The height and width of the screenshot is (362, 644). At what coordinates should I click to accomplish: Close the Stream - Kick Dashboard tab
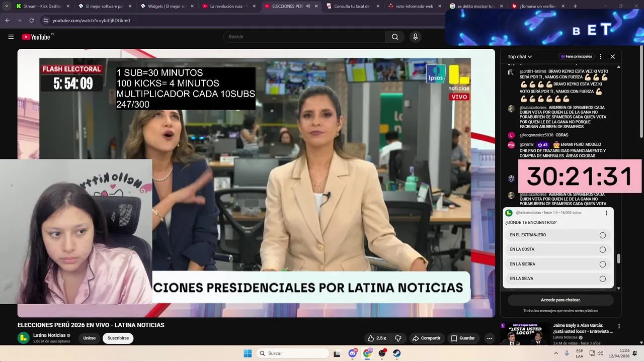(68, 6)
